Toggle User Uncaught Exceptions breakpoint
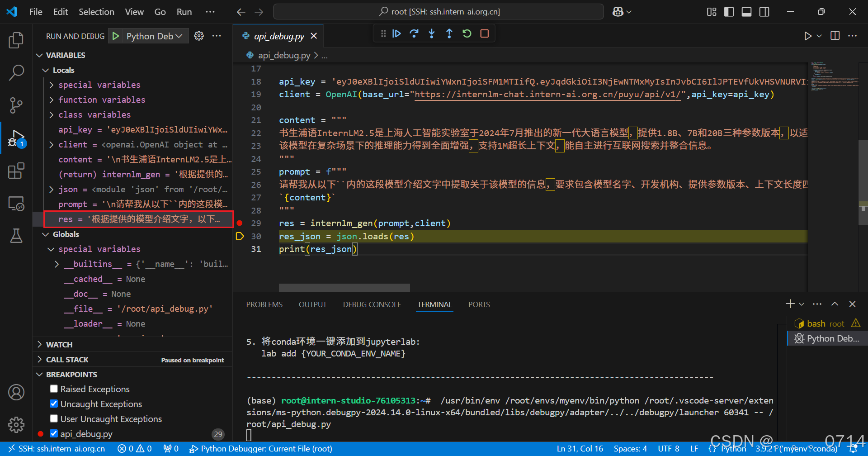Image resolution: width=868 pixels, height=456 pixels. point(54,418)
